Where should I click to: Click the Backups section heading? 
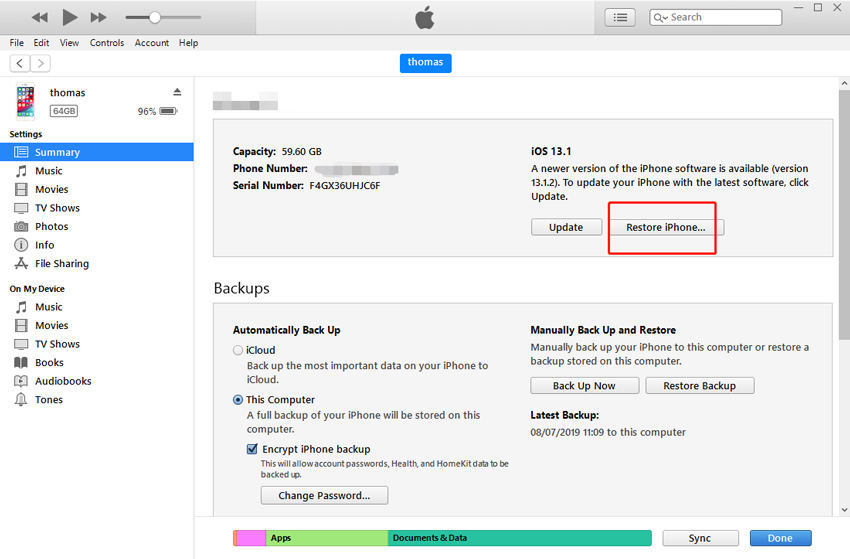pos(242,288)
